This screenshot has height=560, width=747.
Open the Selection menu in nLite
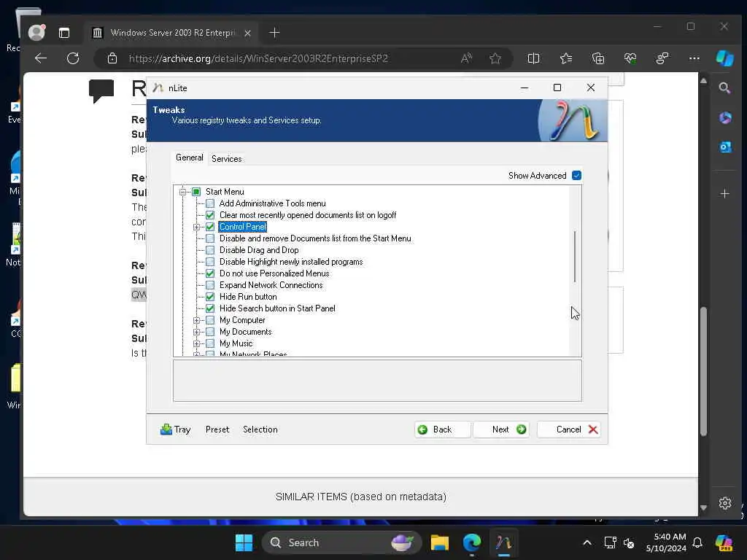(260, 429)
